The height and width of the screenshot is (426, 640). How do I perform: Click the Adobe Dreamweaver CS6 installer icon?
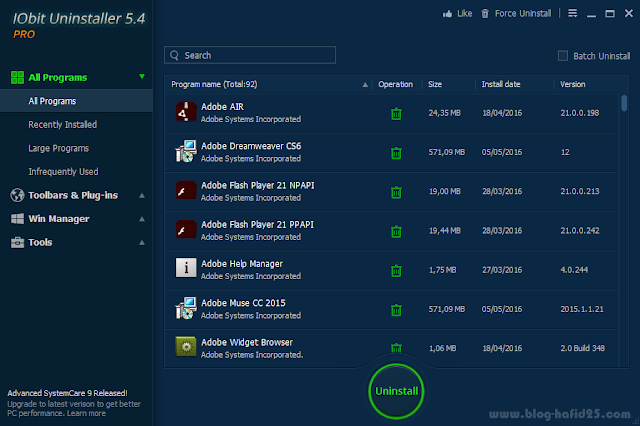pos(186,151)
